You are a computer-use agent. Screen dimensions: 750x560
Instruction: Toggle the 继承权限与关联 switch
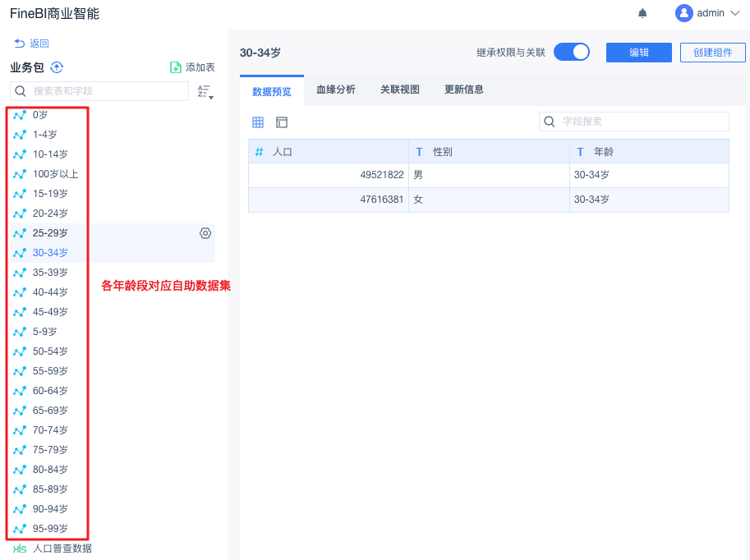click(x=572, y=52)
